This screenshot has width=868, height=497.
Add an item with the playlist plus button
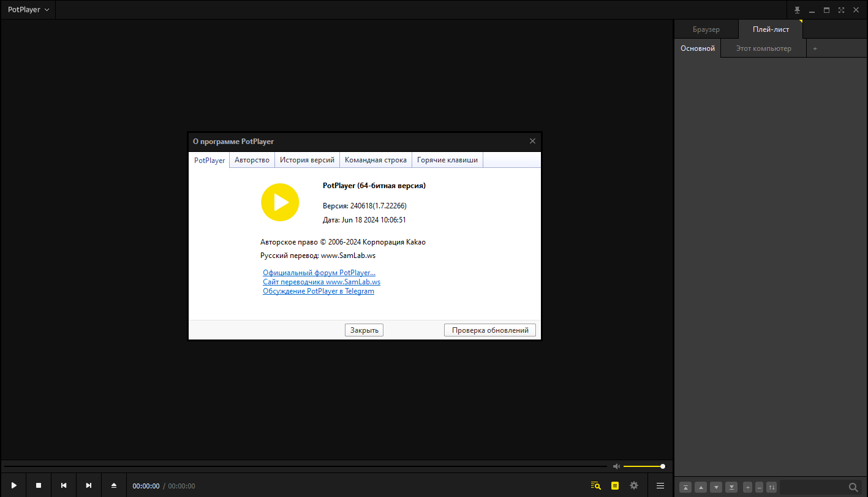[747, 487]
